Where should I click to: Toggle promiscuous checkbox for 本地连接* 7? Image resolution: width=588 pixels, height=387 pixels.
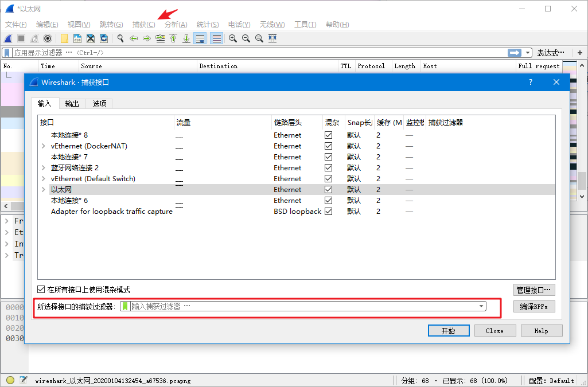(x=329, y=157)
